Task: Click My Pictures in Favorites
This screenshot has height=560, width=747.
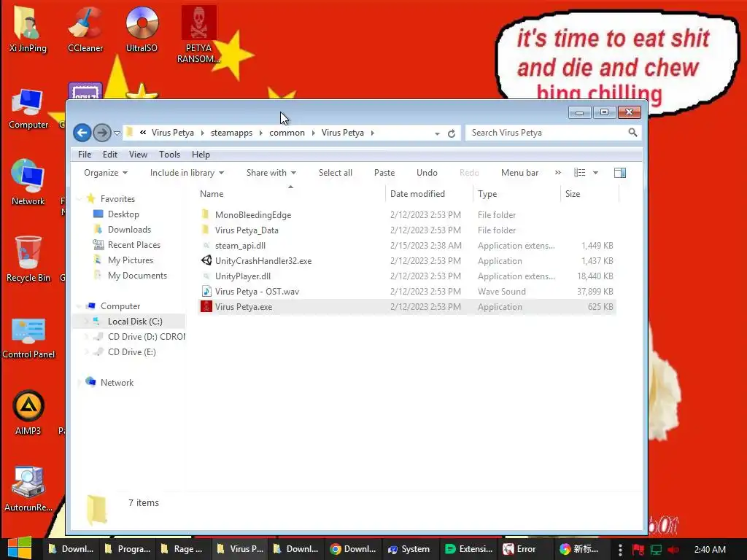Action: click(x=130, y=260)
